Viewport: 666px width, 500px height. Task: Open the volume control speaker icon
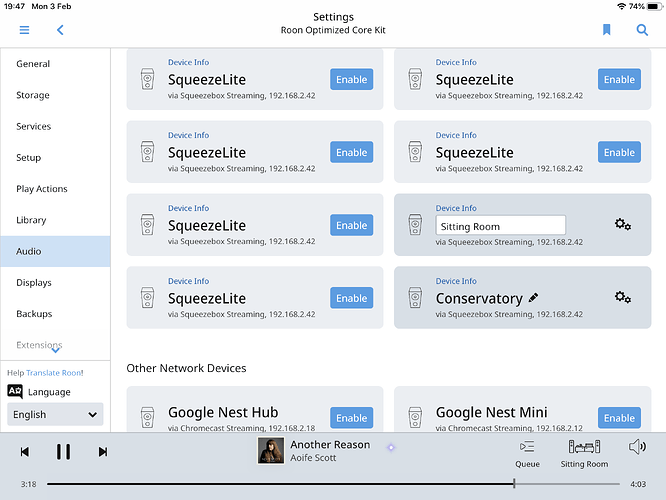(x=637, y=446)
